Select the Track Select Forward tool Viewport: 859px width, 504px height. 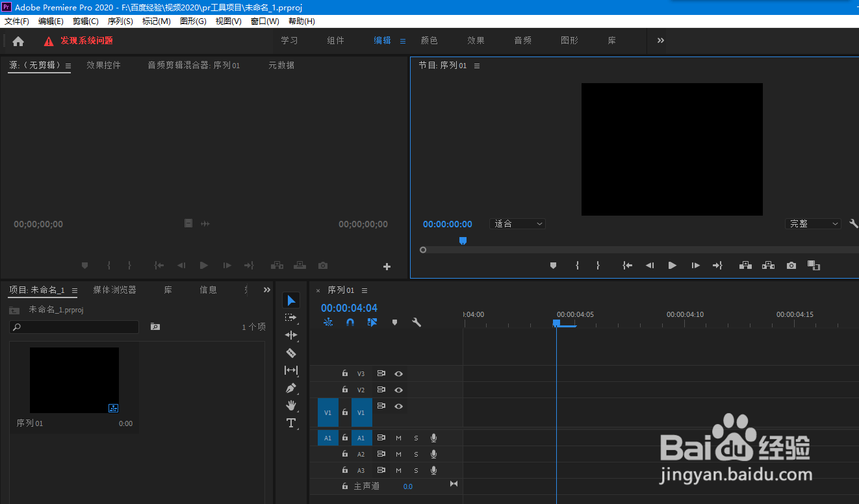(x=291, y=318)
